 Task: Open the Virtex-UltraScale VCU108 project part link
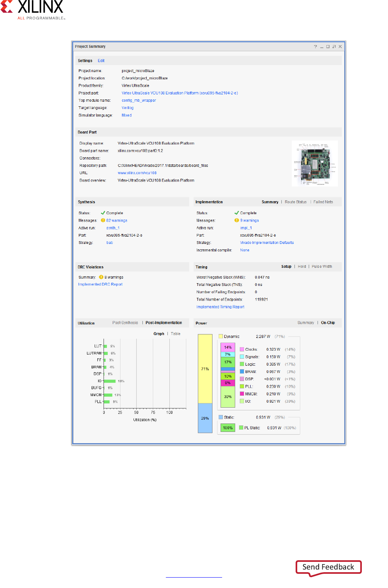[x=180, y=93]
